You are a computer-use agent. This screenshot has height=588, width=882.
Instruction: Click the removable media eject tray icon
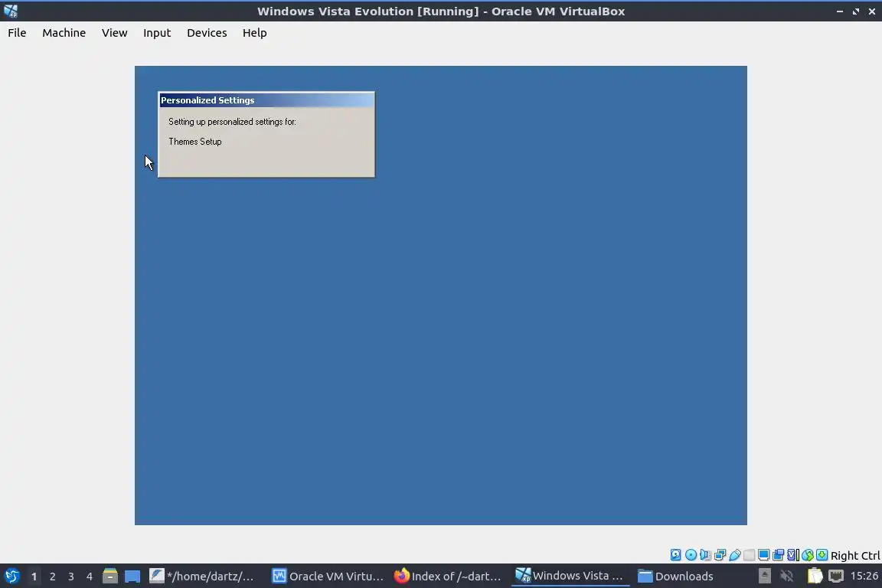pyautogui.click(x=764, y=577)
